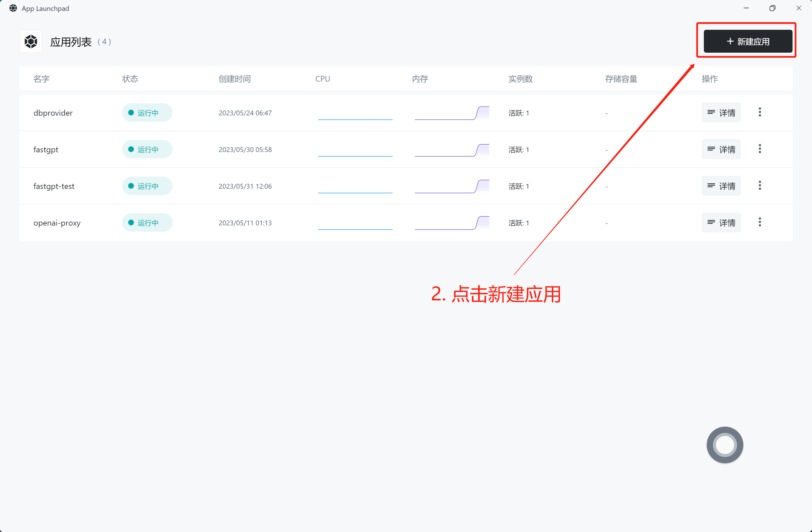Click the 新建应用 create app button

748,41
